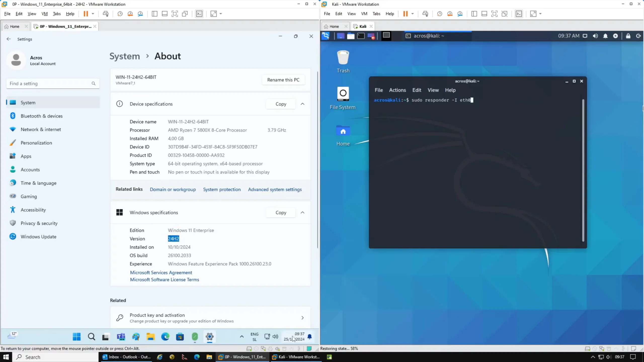Screen dimensions: 644x362
Task: Open file manager from Kali panel
Action: [x=351, y=36]
